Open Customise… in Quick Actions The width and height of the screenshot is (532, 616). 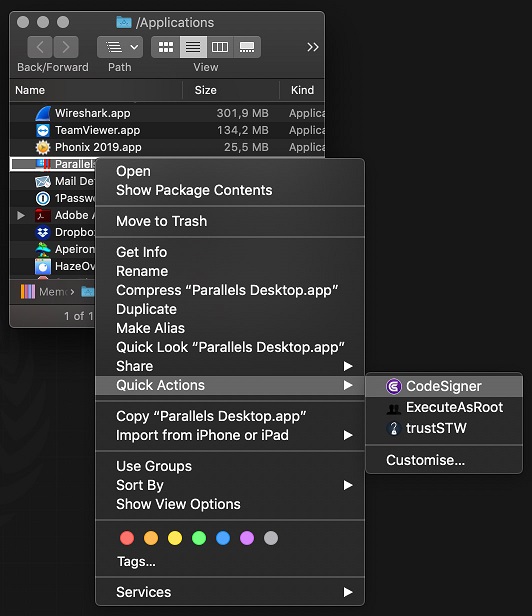(x=425, y=460)
